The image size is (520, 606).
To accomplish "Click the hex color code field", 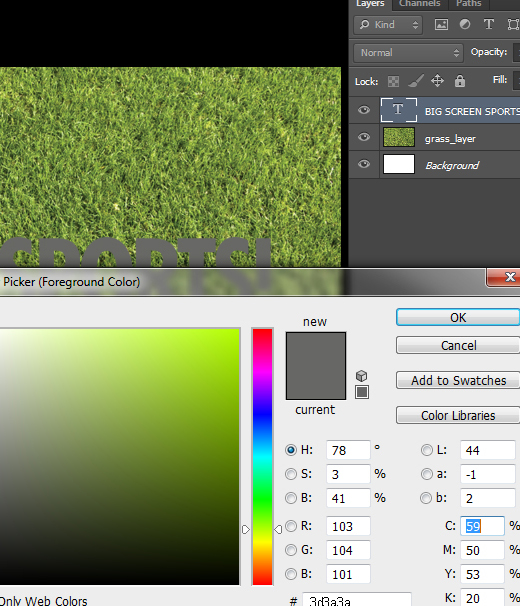I will [356, 599].
